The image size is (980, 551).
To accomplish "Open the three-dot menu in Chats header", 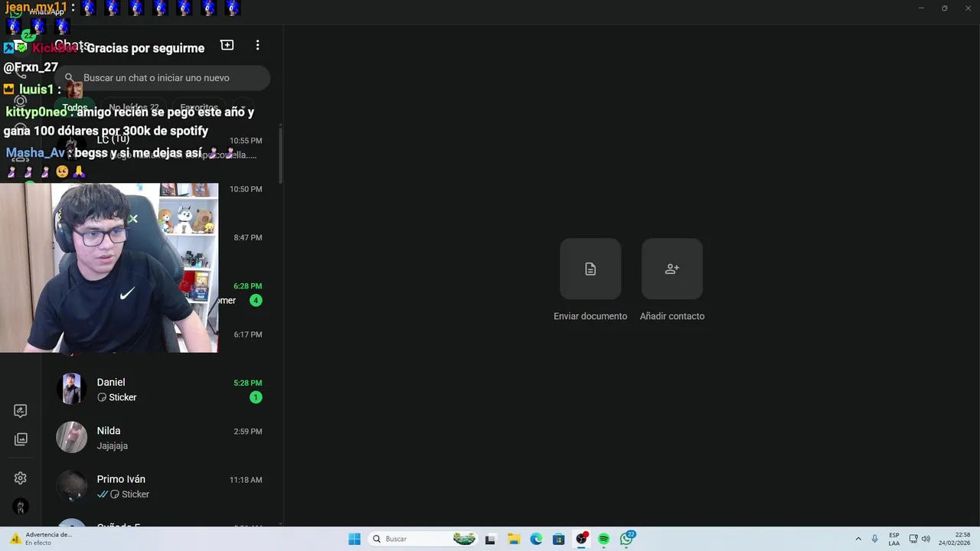I will [x=257, y=45].
